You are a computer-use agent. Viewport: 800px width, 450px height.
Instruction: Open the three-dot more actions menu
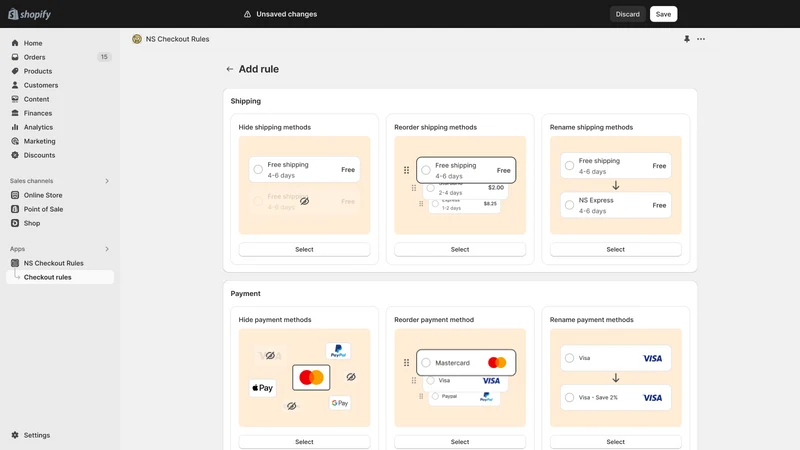(701, 39)
